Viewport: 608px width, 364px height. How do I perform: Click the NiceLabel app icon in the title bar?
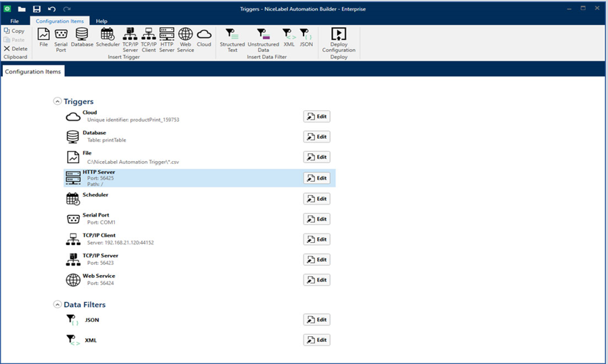click(7, 9)
